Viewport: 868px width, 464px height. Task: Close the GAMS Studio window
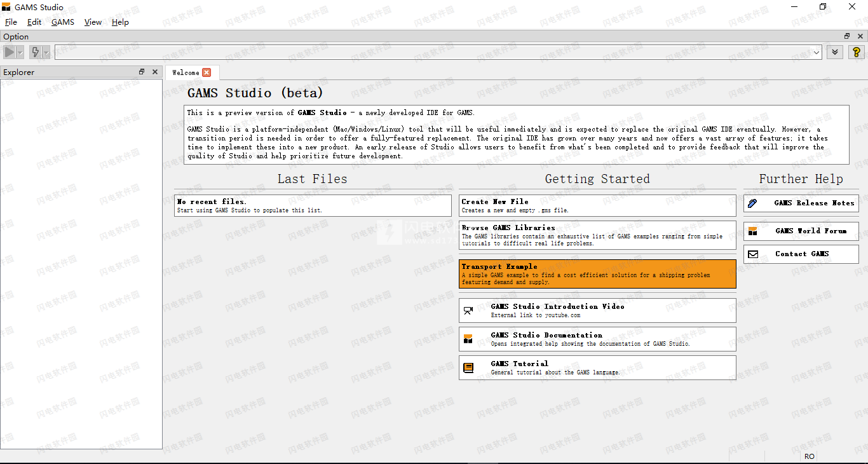[x=853, y=7]
